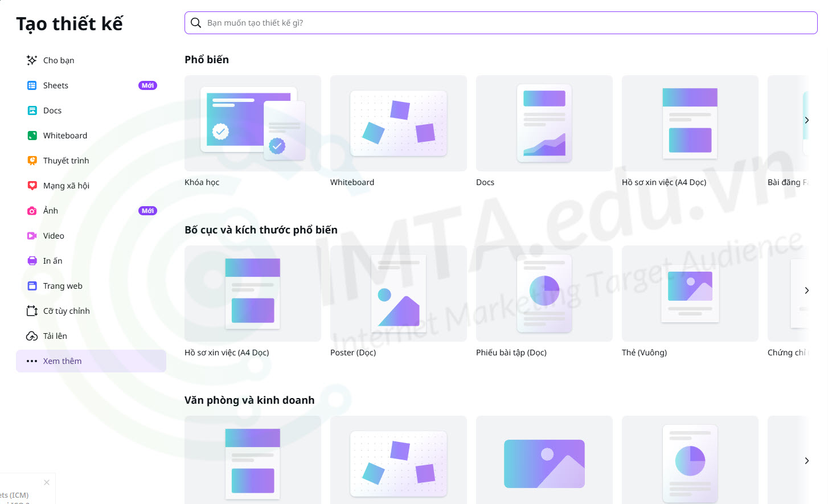Open the Thẻ (Vuông) thumbnail

pyautogui.click(x=690, y=293)
